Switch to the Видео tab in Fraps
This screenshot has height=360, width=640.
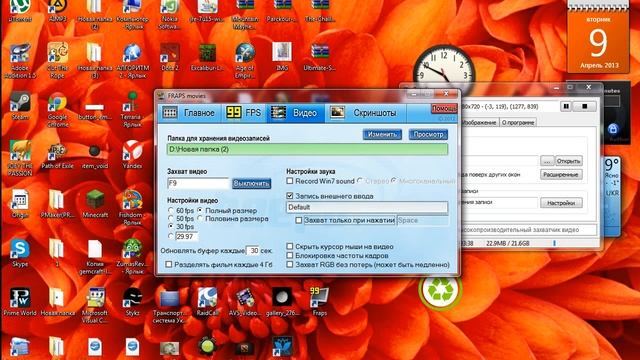tap(296, 113)
